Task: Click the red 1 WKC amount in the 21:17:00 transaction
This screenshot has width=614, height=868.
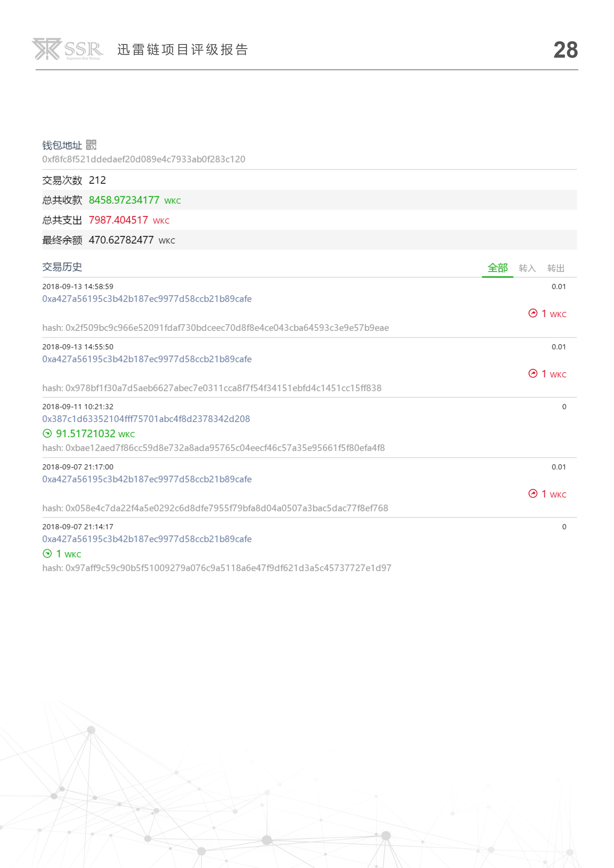Action: (554, 494)
